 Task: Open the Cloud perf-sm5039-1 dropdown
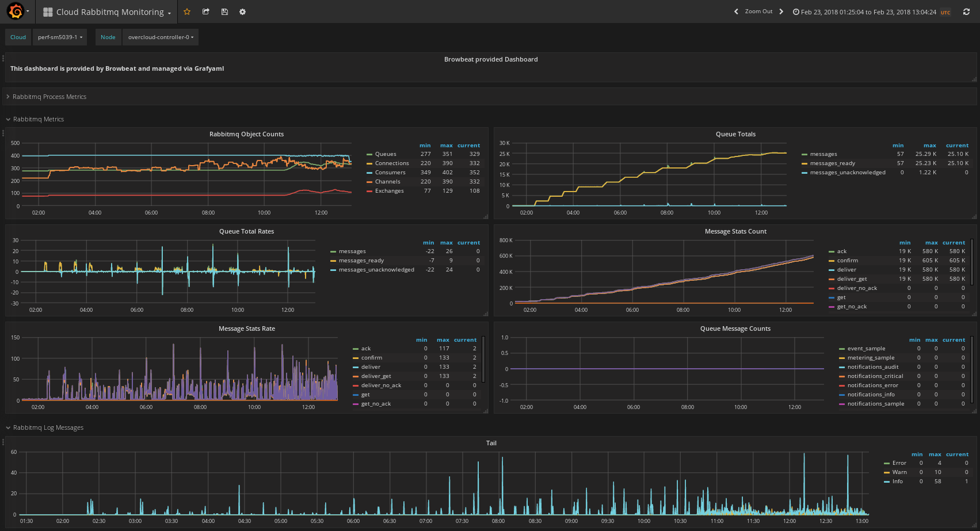point(60,37)
